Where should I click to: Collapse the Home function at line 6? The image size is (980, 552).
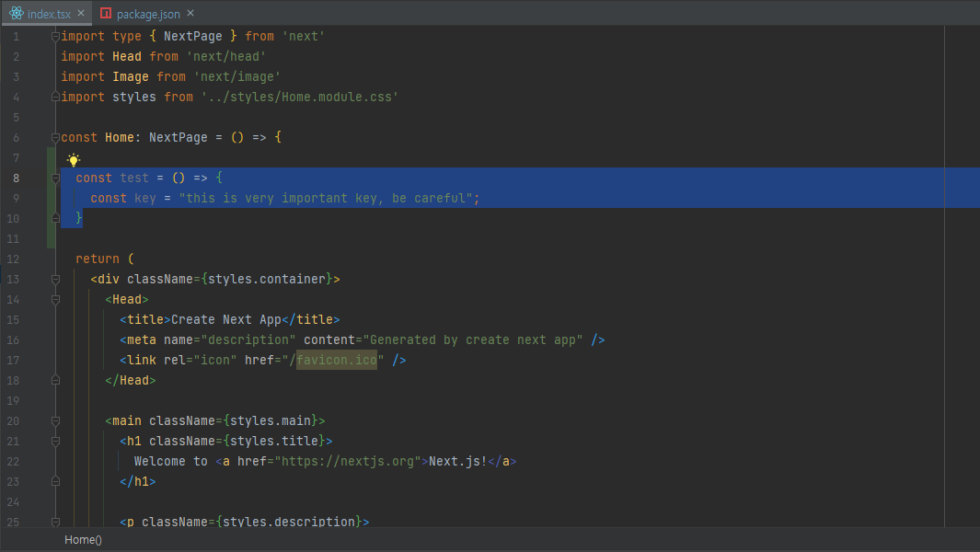pos(56,138)
